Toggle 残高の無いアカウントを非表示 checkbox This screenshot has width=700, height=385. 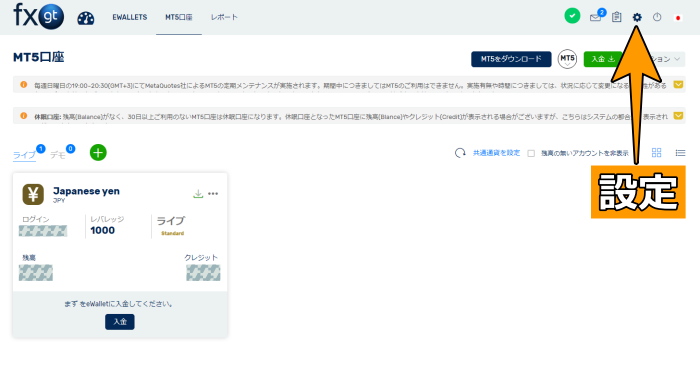pyautogui.click(x=531, y=153)
